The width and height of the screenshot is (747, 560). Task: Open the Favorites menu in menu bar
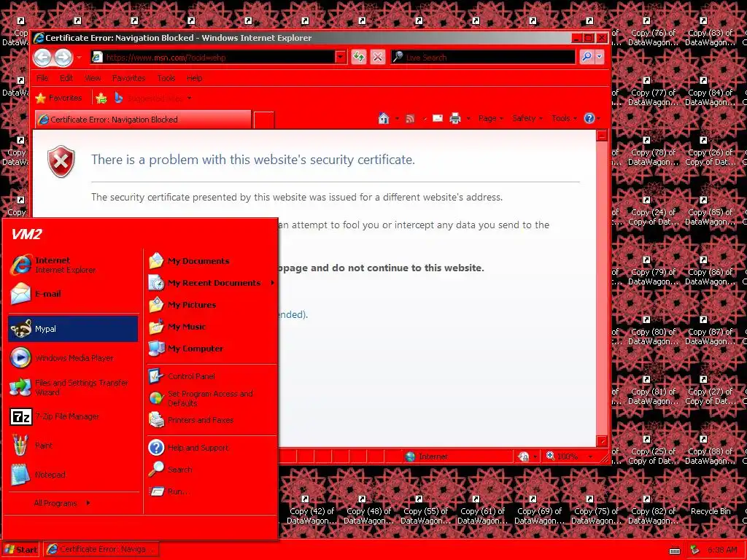pyautogui.click(x=128, y=78)
